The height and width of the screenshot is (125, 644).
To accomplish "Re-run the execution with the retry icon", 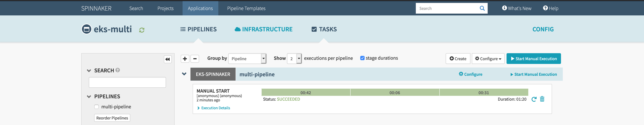I will point(534,99).
